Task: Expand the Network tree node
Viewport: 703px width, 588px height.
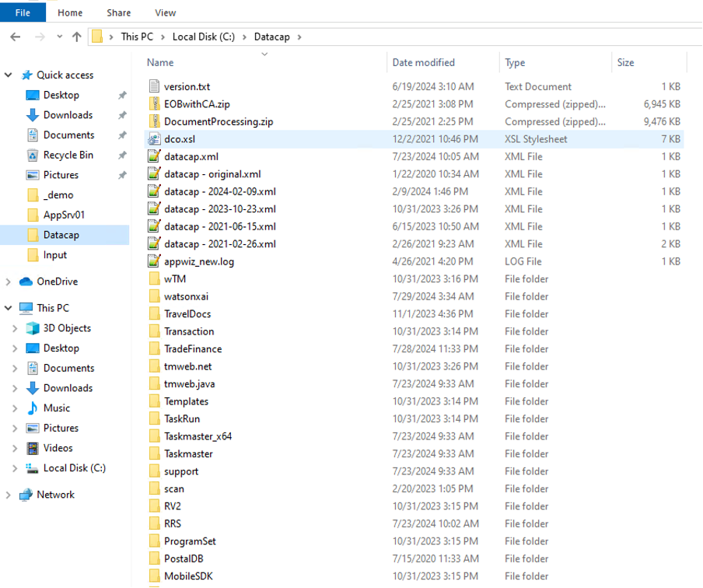Action: [x=9, y=495]
